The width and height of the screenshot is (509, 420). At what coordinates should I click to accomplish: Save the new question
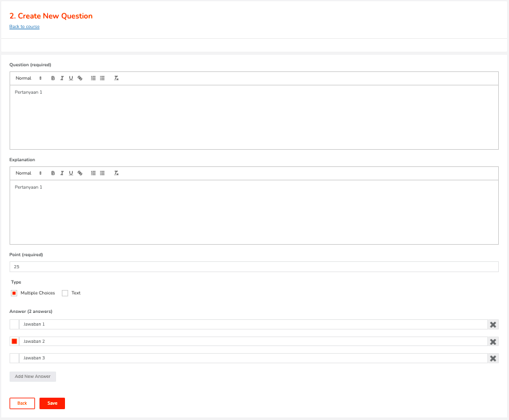coord(52,403)
